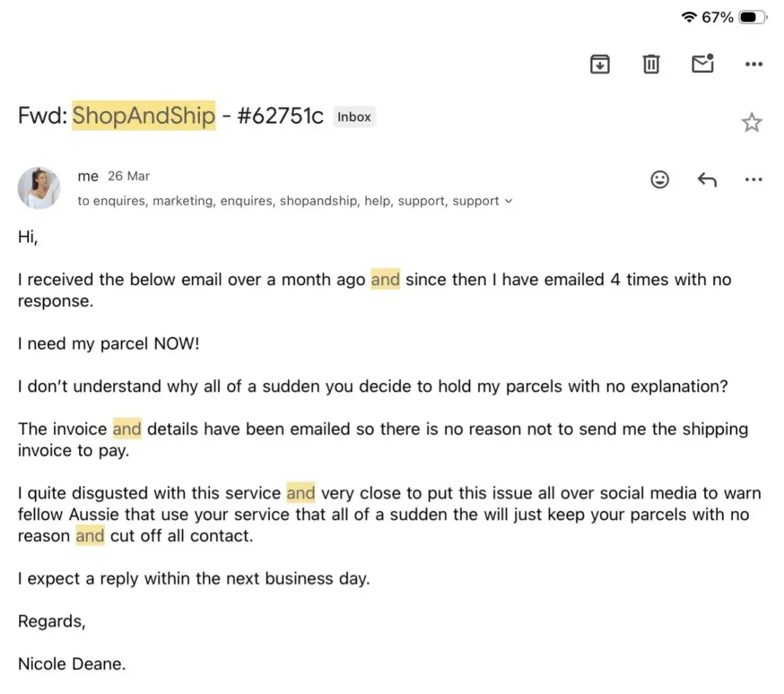Tap the "I need my parcel NOW!" line
The width and height of the screenshot is (784, 694).
pos(109,344)
